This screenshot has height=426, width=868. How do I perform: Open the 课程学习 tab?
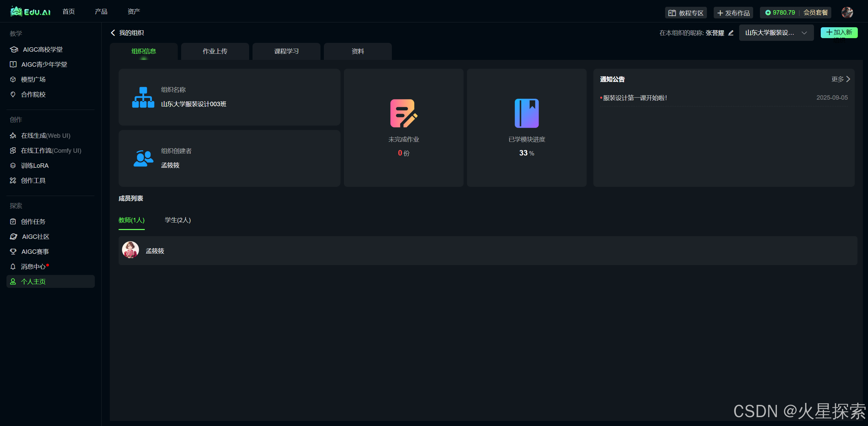click(x=286, y=51)
